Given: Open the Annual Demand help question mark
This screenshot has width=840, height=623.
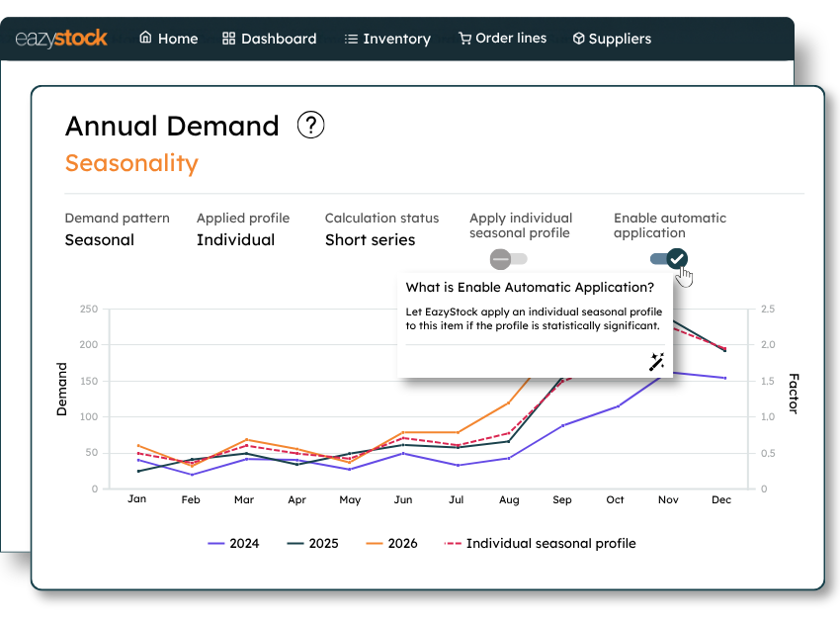Looking at the screenshot, I should click(310, 125).
